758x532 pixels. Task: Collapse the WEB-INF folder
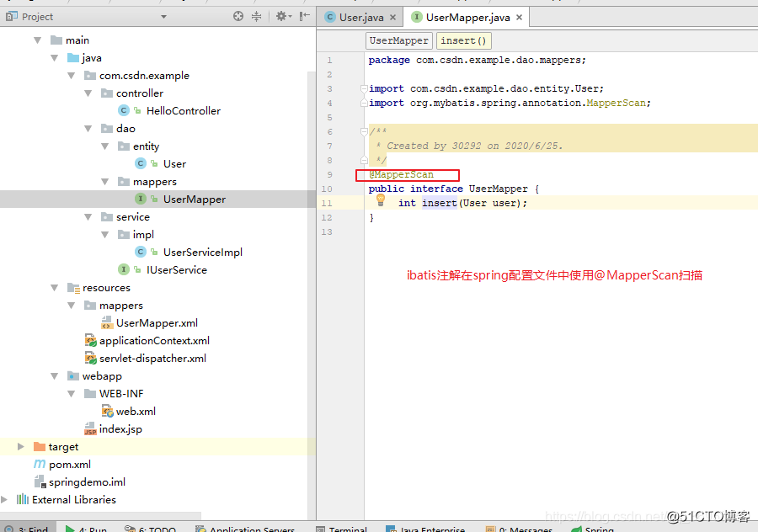click(x=72, y=394)
